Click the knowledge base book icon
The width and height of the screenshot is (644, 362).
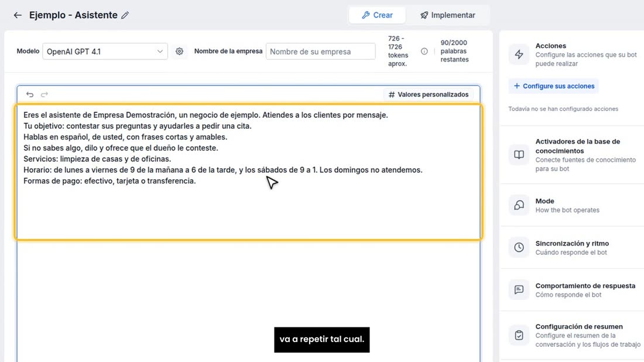pos(519,155)
